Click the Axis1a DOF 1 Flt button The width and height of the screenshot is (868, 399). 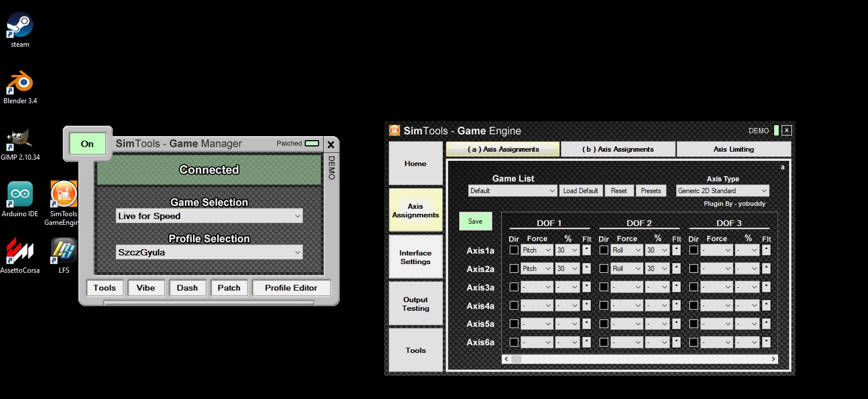coord(586,250)
